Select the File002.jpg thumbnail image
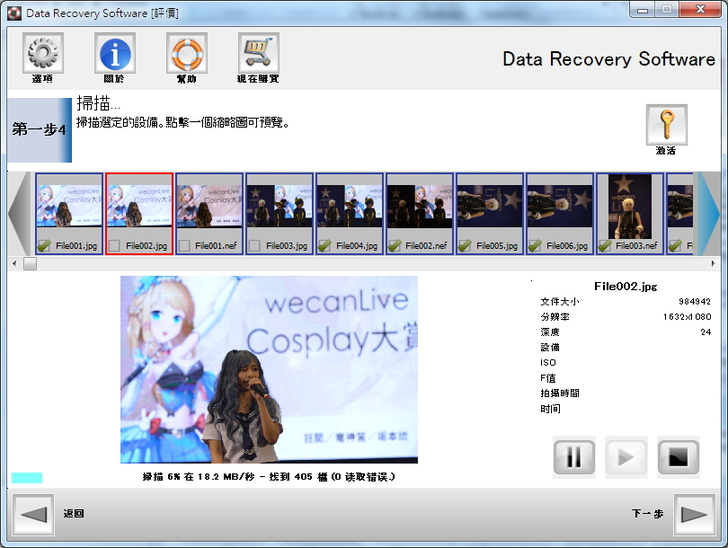728x548 pixels. tap(139, 206)
